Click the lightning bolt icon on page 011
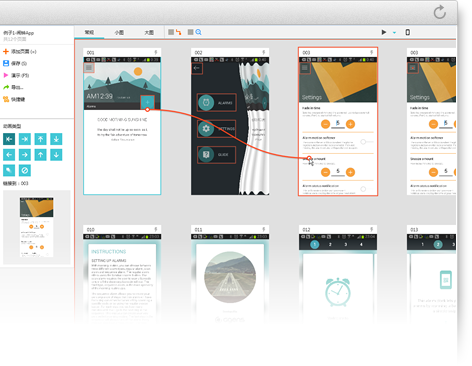472x366 pixels. pos(264,230)
